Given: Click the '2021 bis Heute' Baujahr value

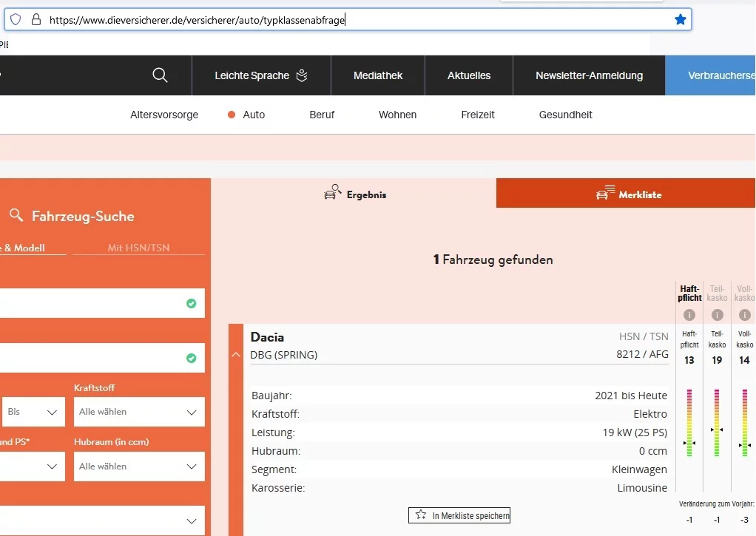Looking at the screenshot, I should 631,396.
